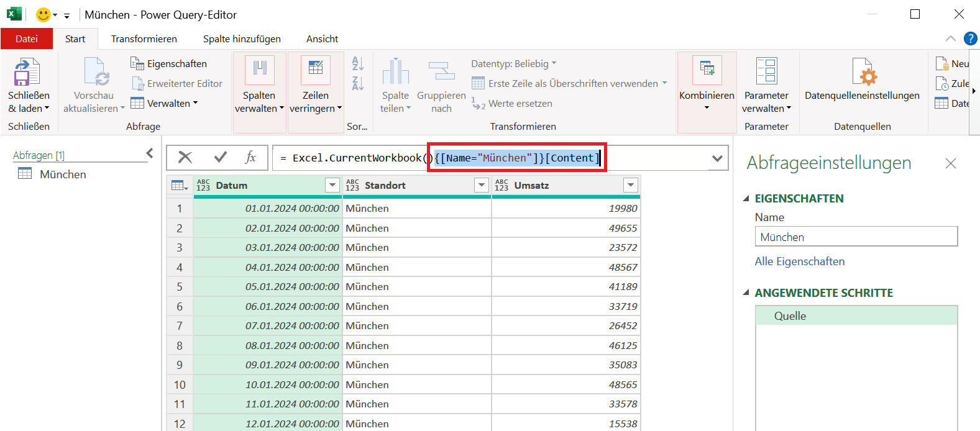Open Parameter verwalten
Image resolution: width=980 pixels, height=431 pixels.
pos(766,86)
